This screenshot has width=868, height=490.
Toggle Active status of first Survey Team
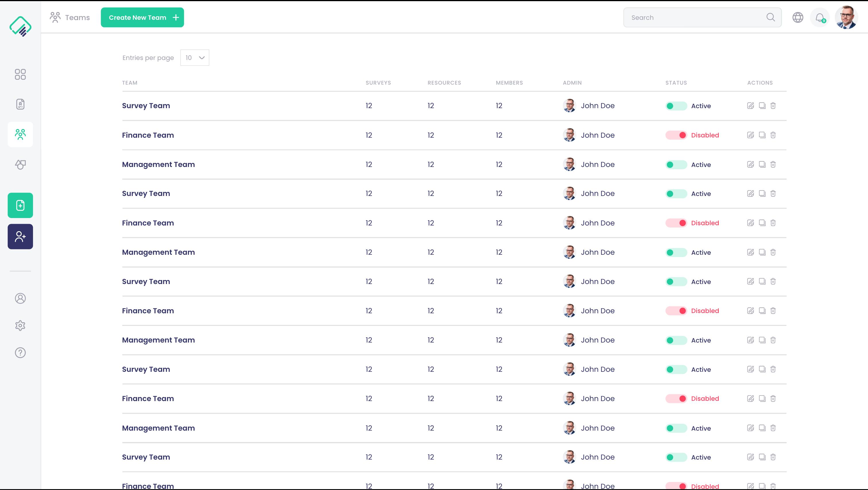tap(676, 106)
